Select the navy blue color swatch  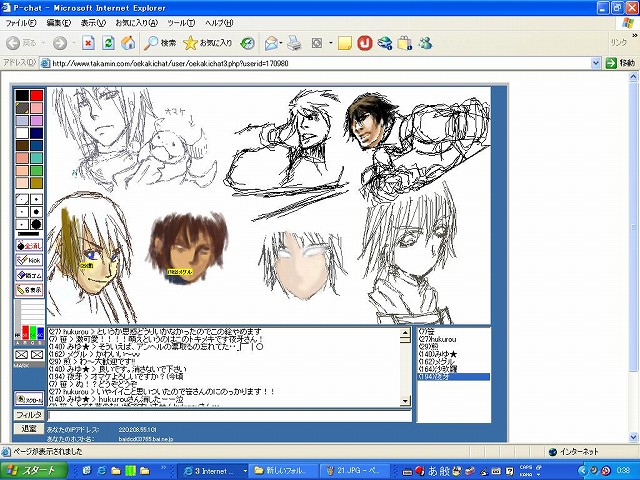(x=36, y=133)
